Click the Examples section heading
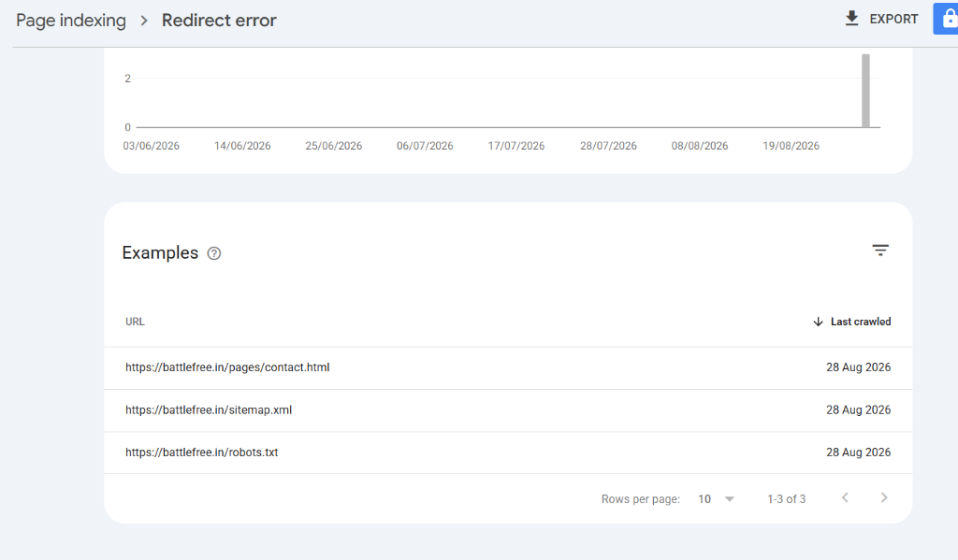 tap(160, 252)
